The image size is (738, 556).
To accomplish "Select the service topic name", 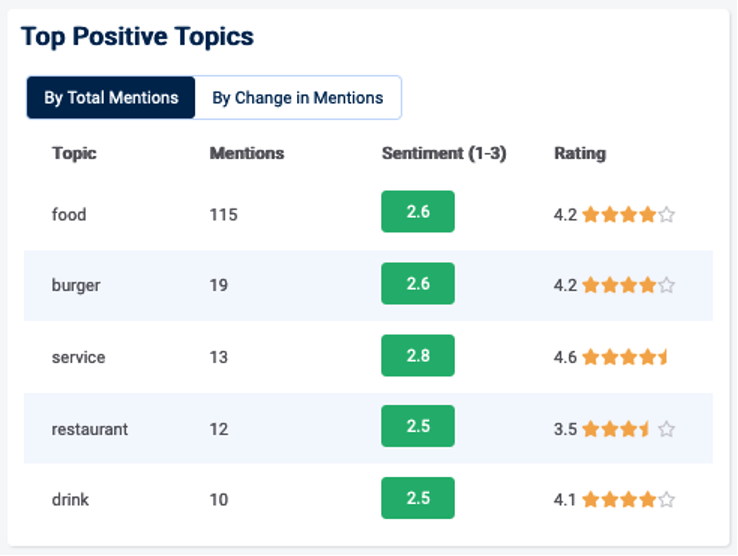I will (x=78, y=357).
